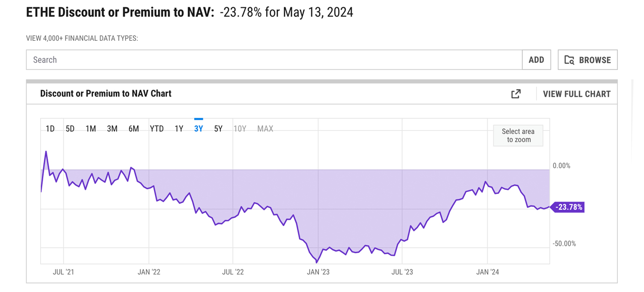
Task: Select the active 3Y range
Action: coord(199,129)
